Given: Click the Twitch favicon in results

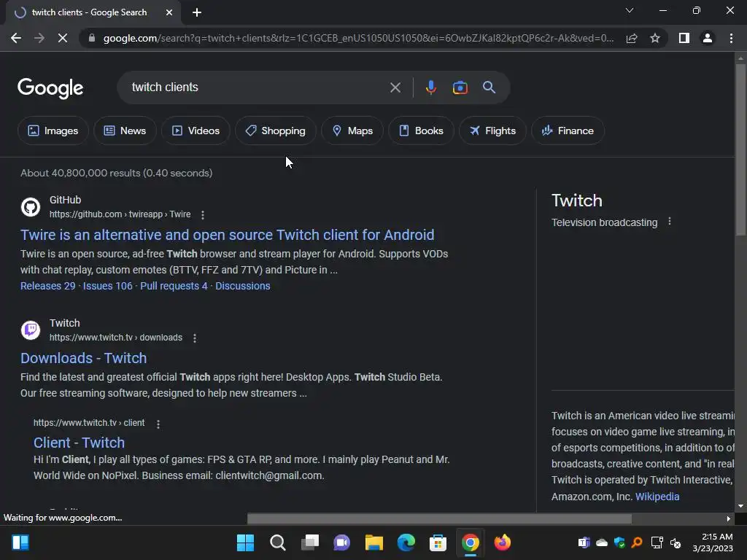Looking at the screenshot, I should point(31,330).
